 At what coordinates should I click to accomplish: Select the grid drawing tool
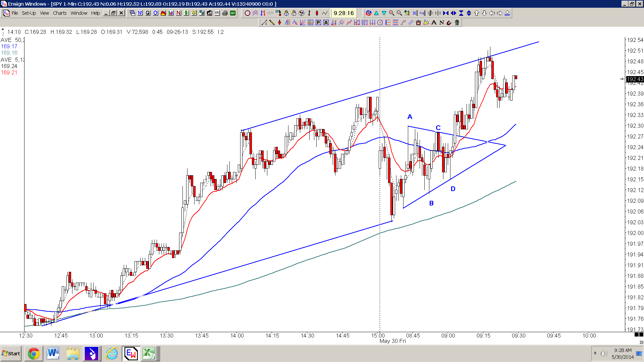310,22
